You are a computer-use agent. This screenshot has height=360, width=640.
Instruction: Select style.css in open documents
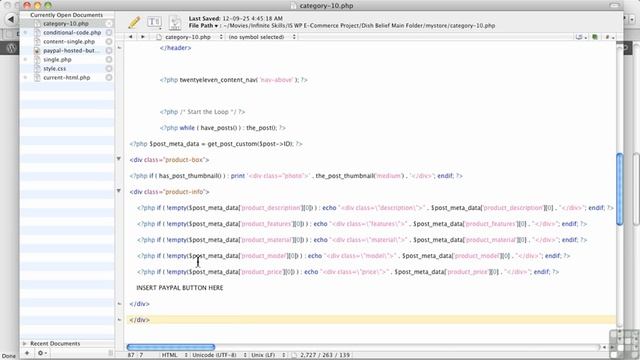pyautogui.click(x=55, y=69)
